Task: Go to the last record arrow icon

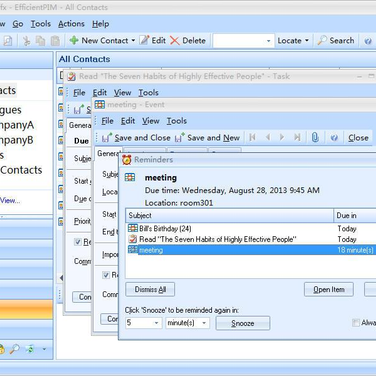Action: [x=297, y=137]
